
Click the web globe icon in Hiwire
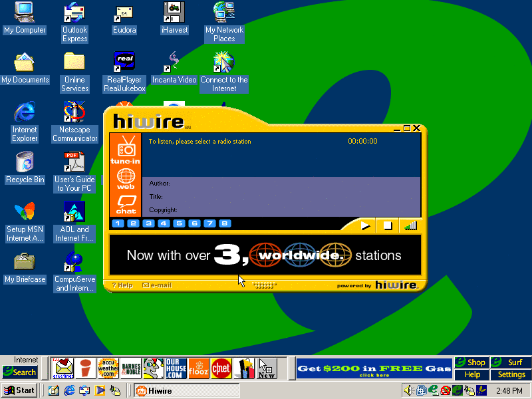[x=126, y=179]
